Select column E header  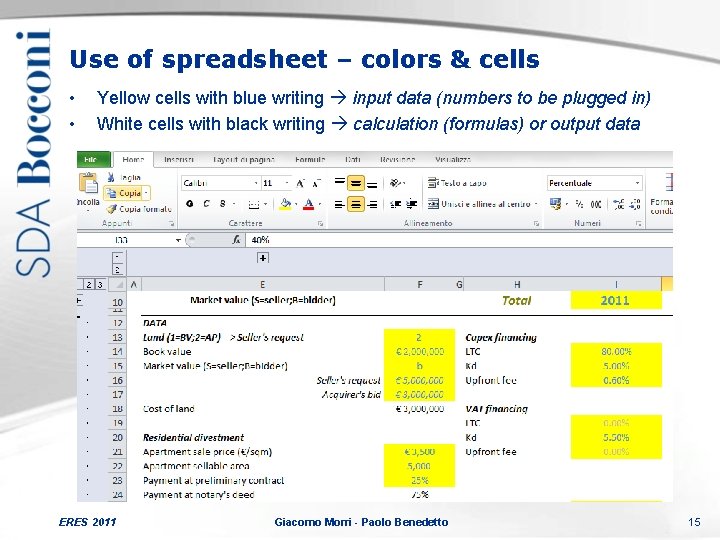pos(263,285)
